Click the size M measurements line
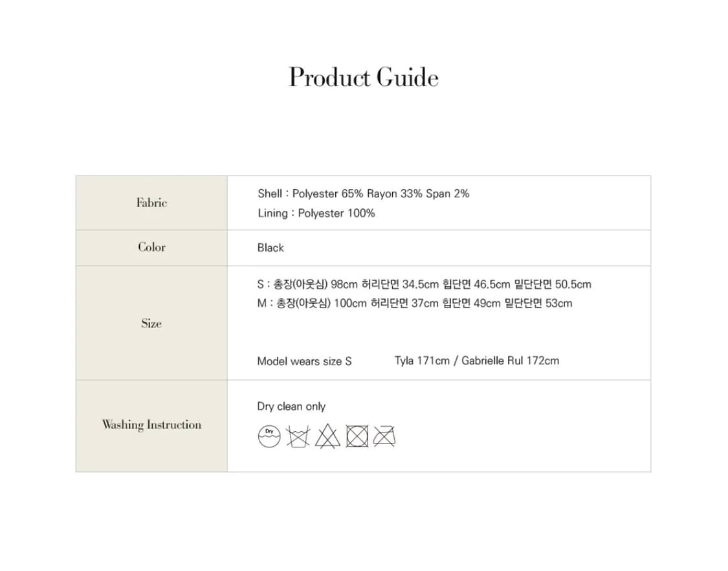Screen dimensions: 728x571 coord(414,303)
